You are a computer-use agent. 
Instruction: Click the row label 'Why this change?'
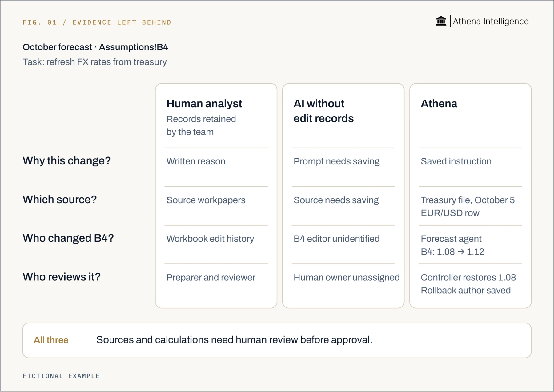pos(67,161)
